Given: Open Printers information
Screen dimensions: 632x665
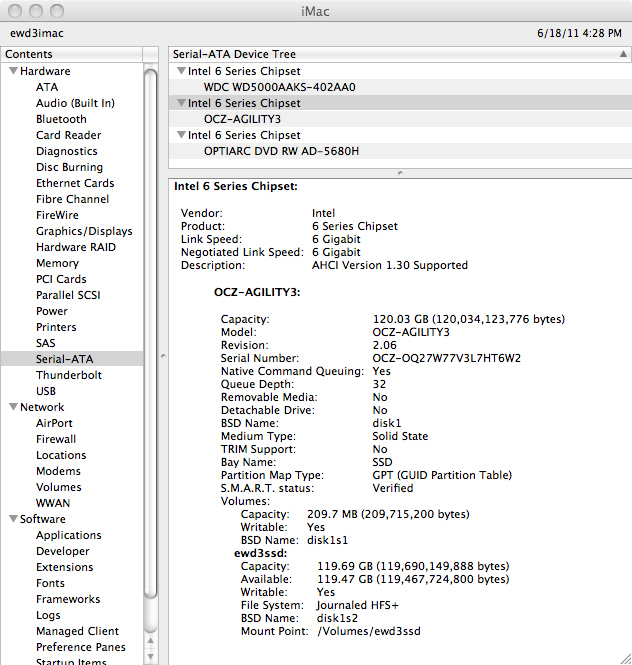Looking at the screenshot, I should coord(56,327).
